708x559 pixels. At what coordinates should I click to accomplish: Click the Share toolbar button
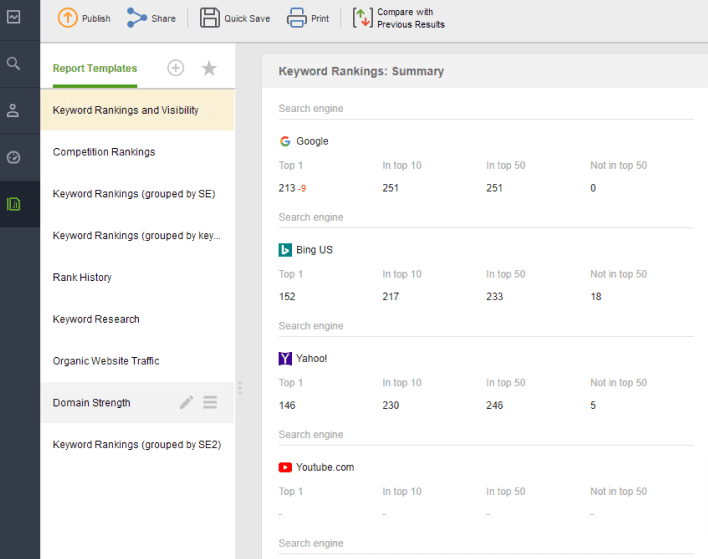coord(151,18)
